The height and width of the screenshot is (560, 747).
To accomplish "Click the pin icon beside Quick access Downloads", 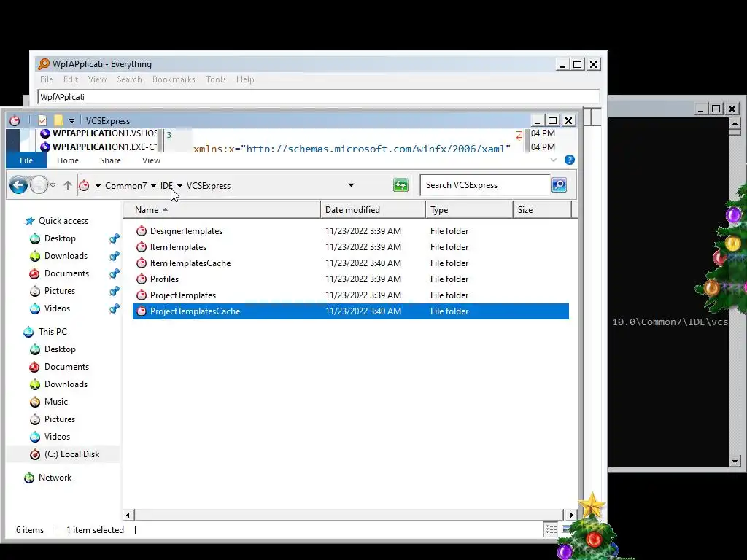I will (x=115, y=256).
